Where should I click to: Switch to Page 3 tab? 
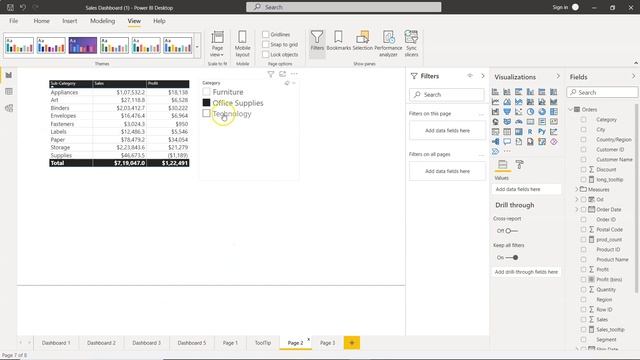coord(327,343)
